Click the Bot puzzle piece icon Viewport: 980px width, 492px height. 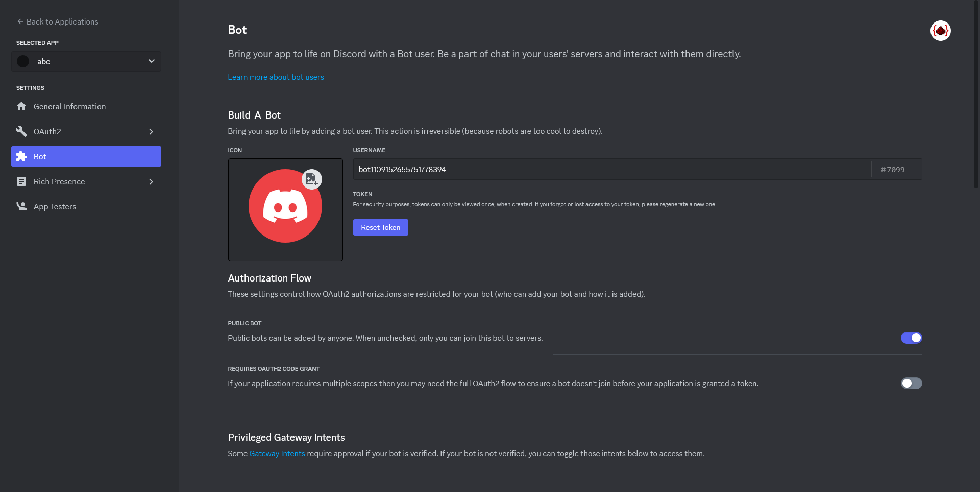point(21,156)
